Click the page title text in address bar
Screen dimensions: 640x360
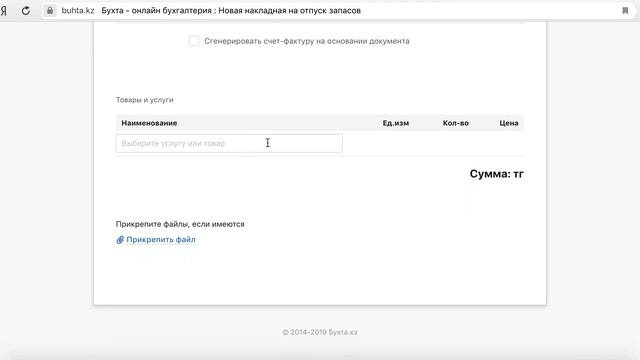click(x=231, y=11)
